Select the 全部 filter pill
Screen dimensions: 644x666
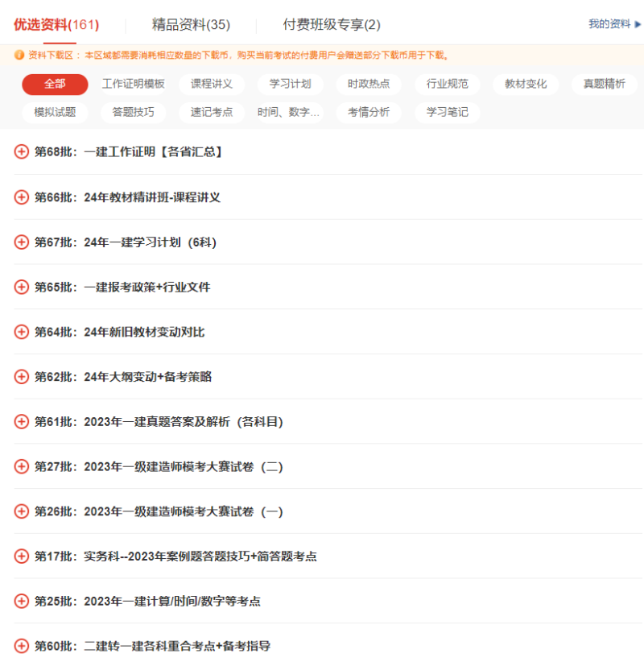point(54,84)
